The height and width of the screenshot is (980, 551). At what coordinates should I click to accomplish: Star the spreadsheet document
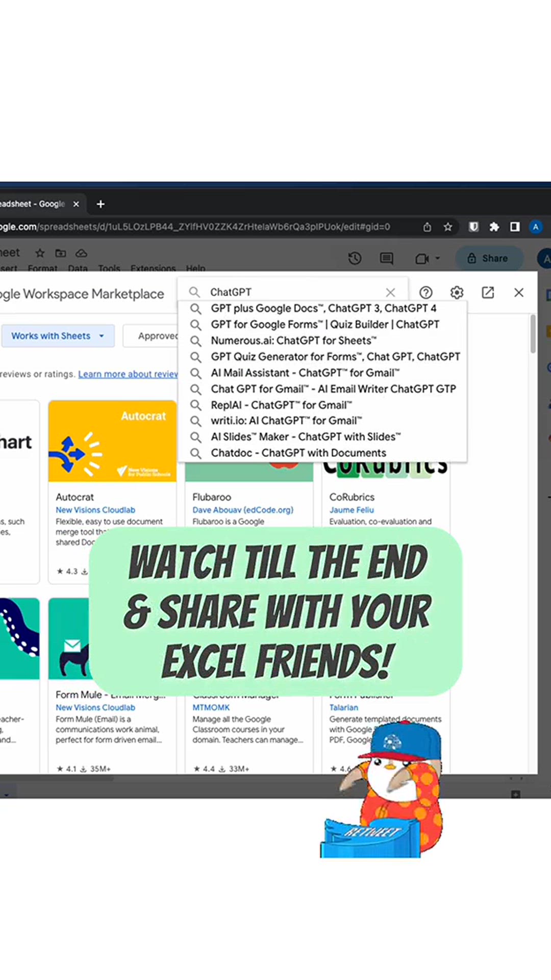click(x=40, y=253)
